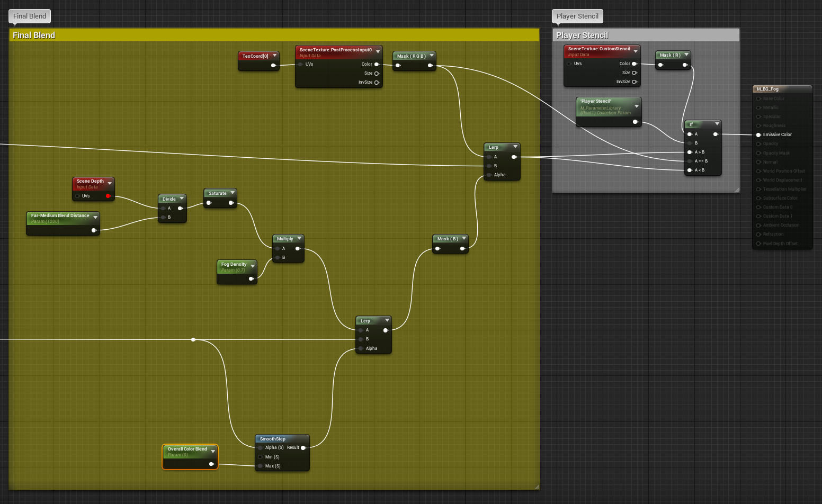Open the dropdown on the lower Lerp node
The image size is (822, 504).
(x=387, y=320)
